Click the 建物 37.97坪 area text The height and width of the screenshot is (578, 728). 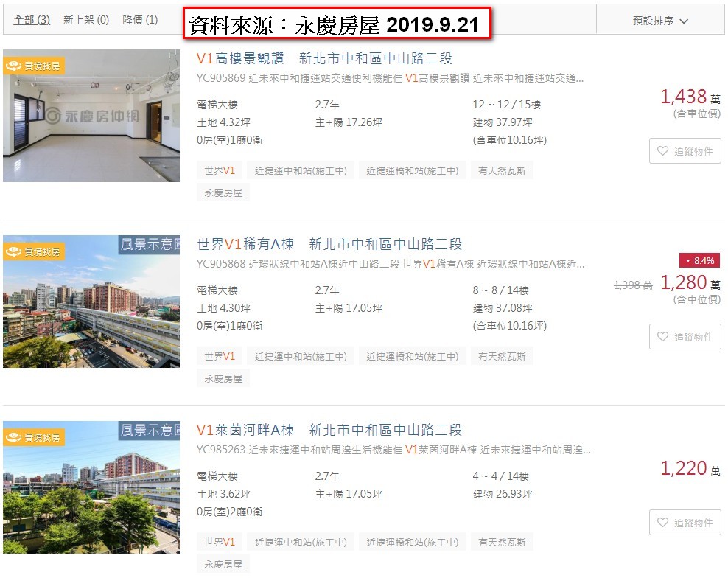[503, 122]
